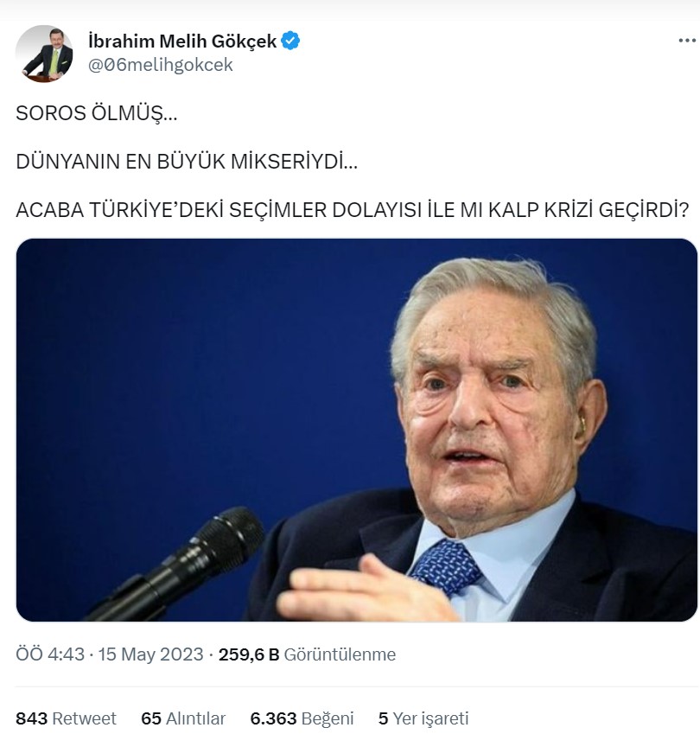Viewport: 700px width, 734px height.
Task: Open the 259,6 B view count
Action: (249, 654)
